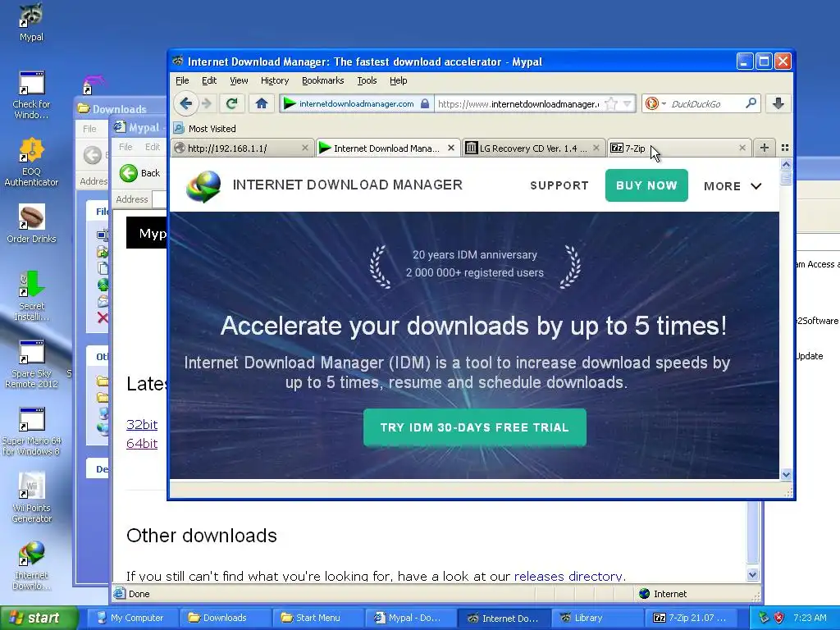Screen dimensions: 840x630
Task: Click the IDM page scrollbar up arrow
Action: [x=786, y=164]
